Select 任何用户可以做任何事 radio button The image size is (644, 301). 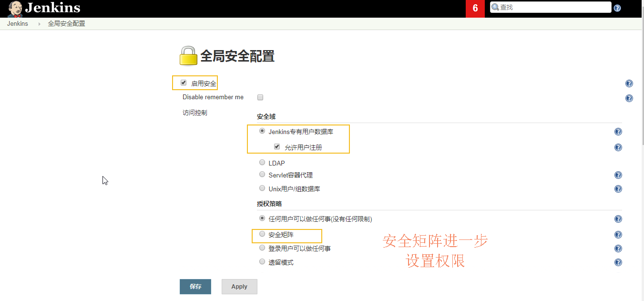262,218
